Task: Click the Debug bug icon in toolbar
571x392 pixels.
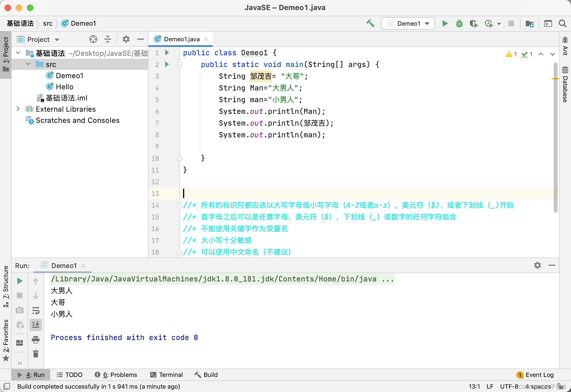Action: [x=459, y=23]
